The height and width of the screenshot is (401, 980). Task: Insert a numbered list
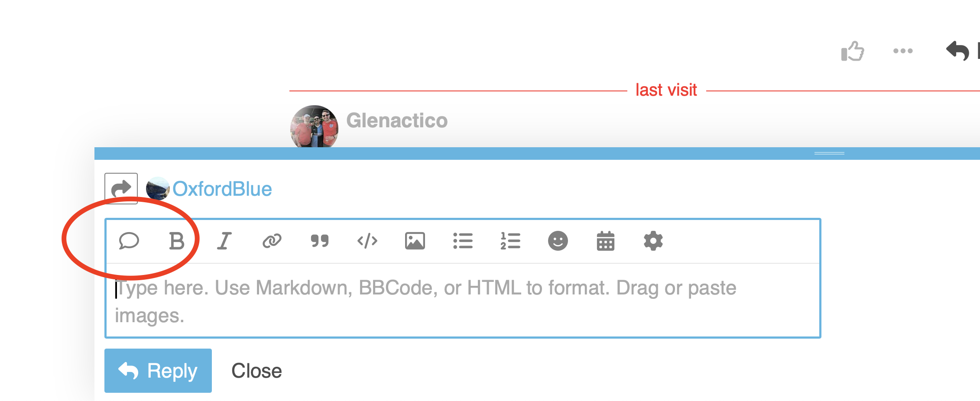coord(510,241)
